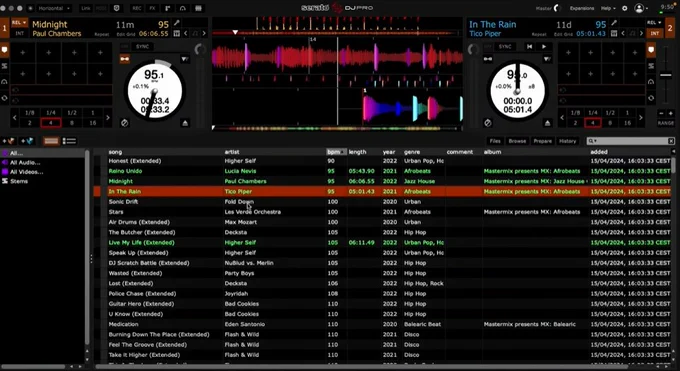Screen dimensions: 680x371
Task: Click the key tuning fork icon on deck 1
Action: pos(177,23)
